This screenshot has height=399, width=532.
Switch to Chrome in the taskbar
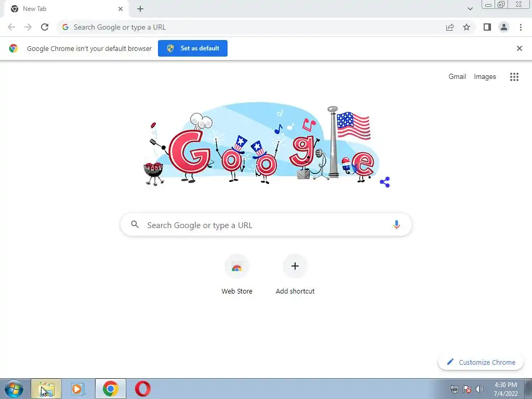(111, 389)
